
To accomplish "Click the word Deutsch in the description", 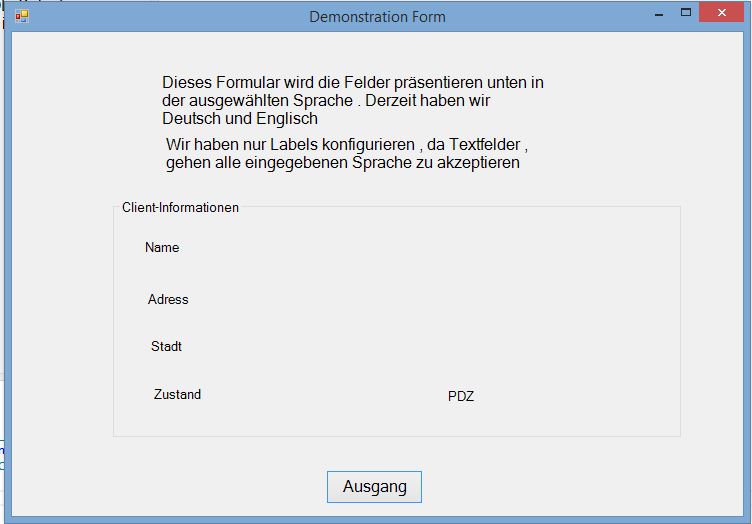I will pyautogui.click(x=191, y=119).
